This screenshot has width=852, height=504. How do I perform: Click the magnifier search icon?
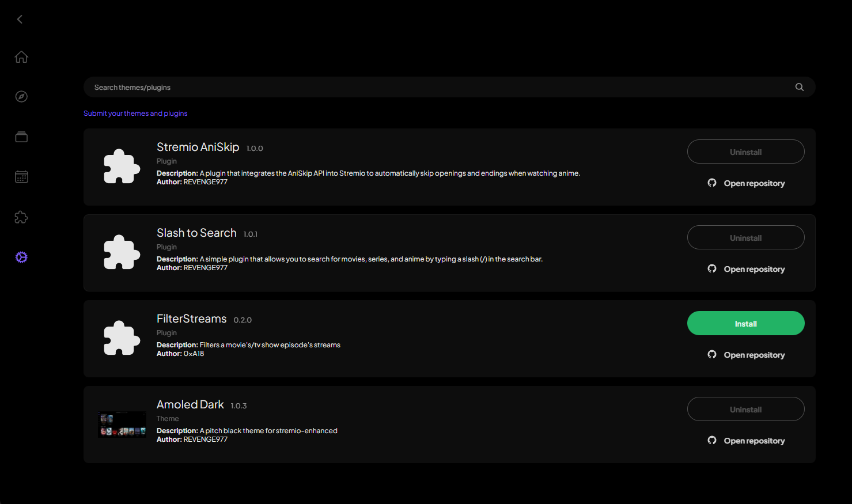click(799, 87)
